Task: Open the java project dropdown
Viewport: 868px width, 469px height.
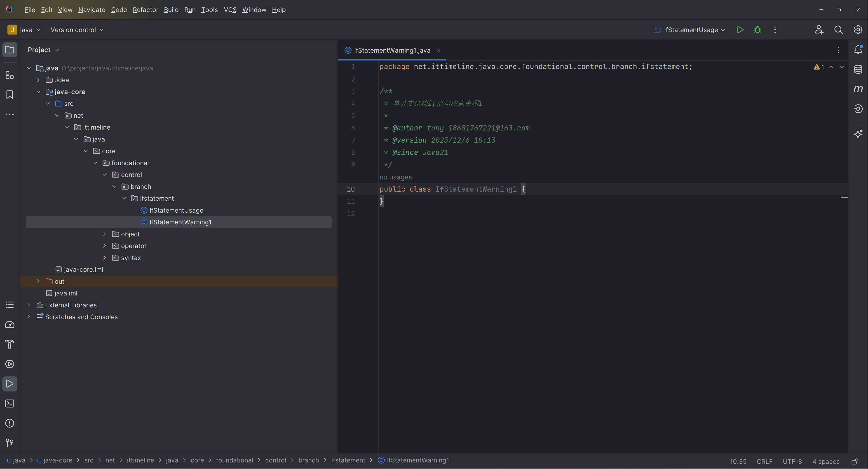Action: pyautogui.click(x=24, y=30)
